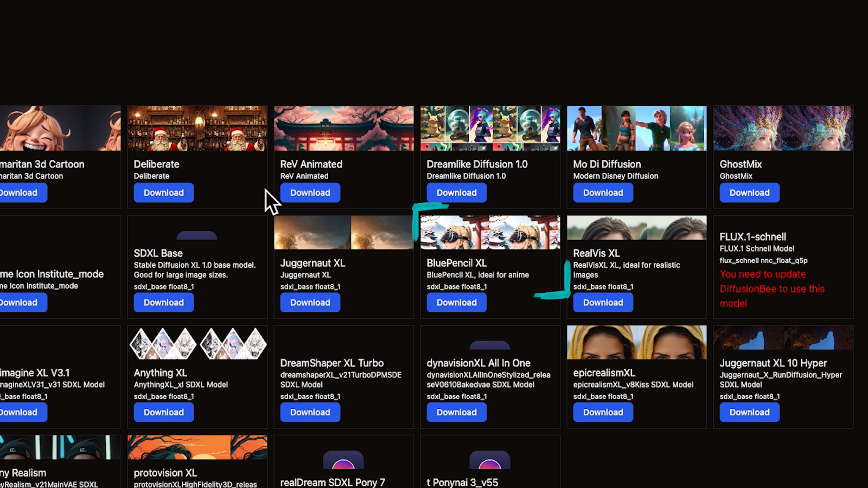Open the Deliberate Santa preview image

coord(197,128)
